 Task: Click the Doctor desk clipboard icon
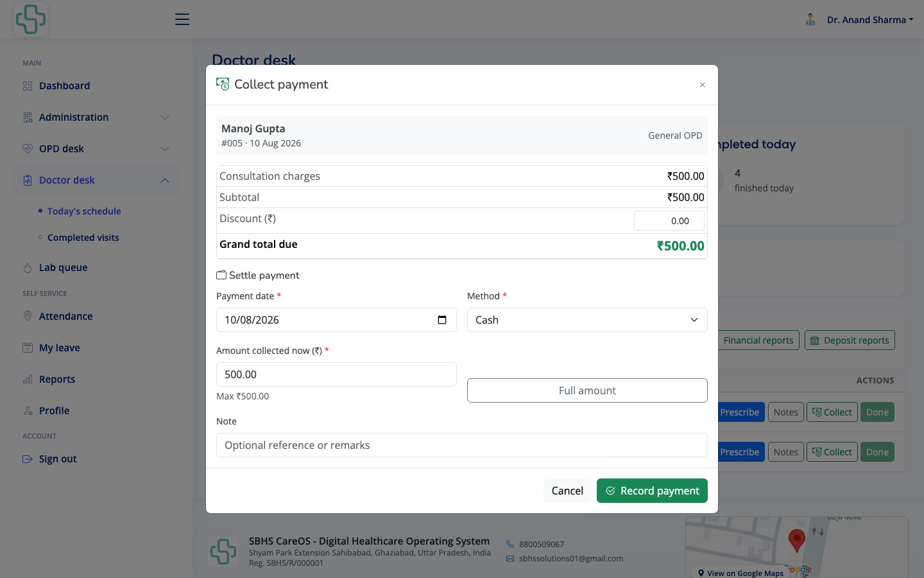click(28, 180)
